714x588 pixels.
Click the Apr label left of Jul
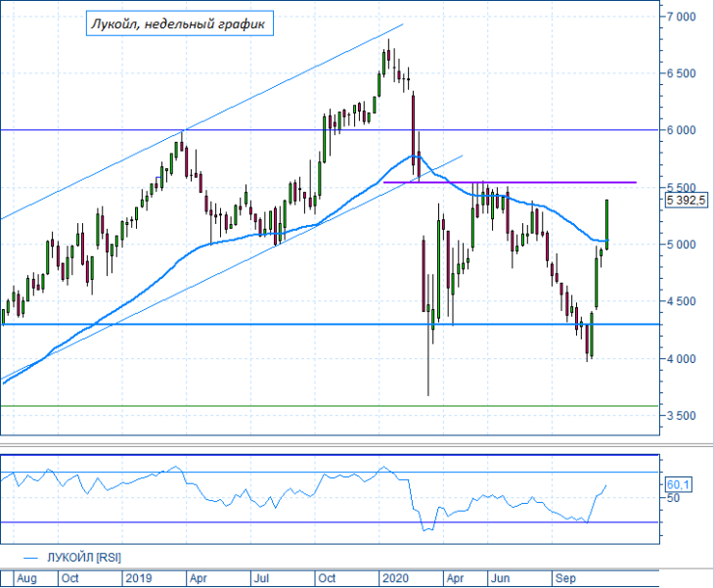[199, 578]
